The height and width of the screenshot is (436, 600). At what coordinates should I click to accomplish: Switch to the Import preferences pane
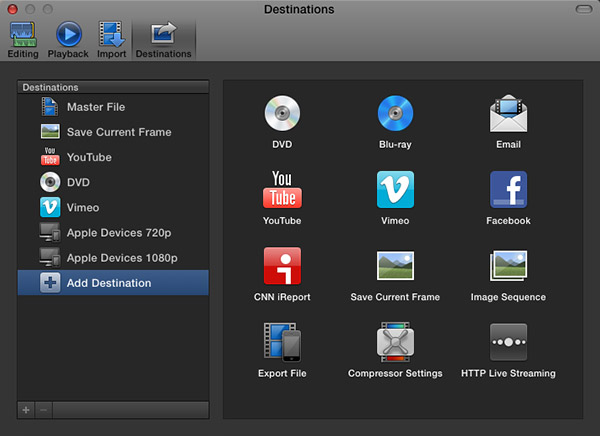tap(111, 40)
